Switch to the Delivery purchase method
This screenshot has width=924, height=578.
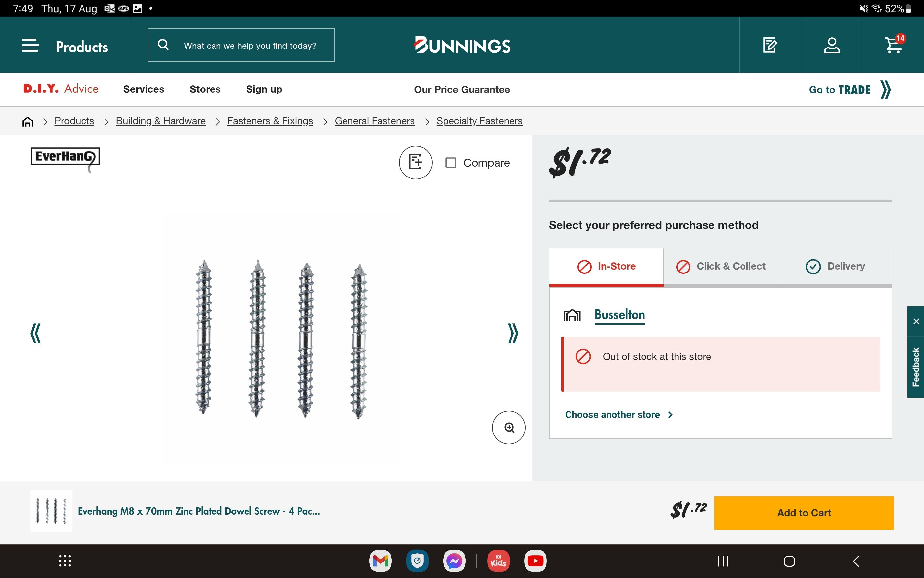[x=836, y=266]
